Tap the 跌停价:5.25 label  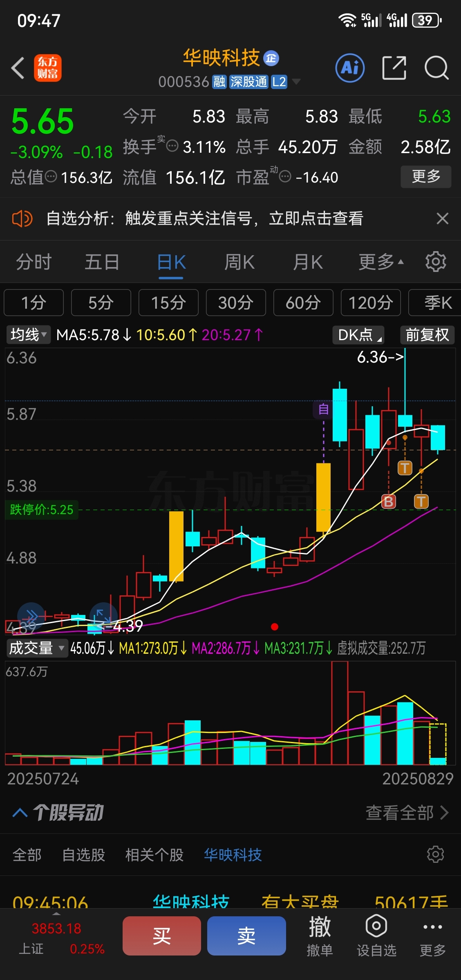(41, 510)
